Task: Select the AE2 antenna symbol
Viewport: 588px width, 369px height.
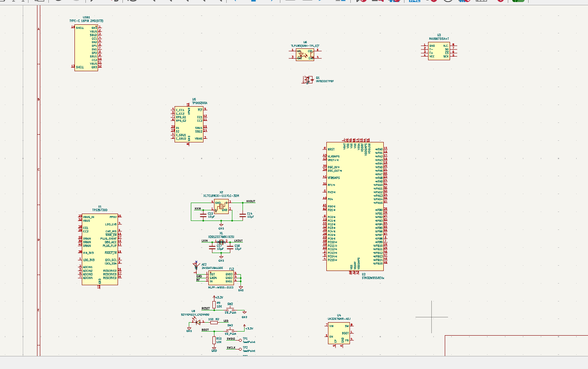Action: coord(197,267)
